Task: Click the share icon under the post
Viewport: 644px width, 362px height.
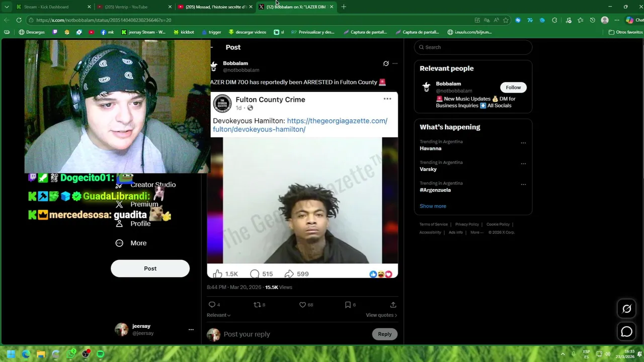Action: point(393,305)
